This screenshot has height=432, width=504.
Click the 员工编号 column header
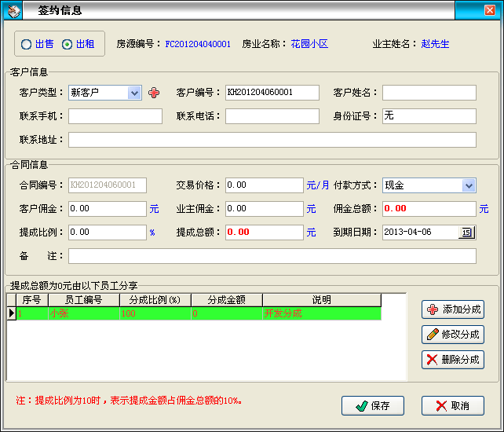pos(83,300)
